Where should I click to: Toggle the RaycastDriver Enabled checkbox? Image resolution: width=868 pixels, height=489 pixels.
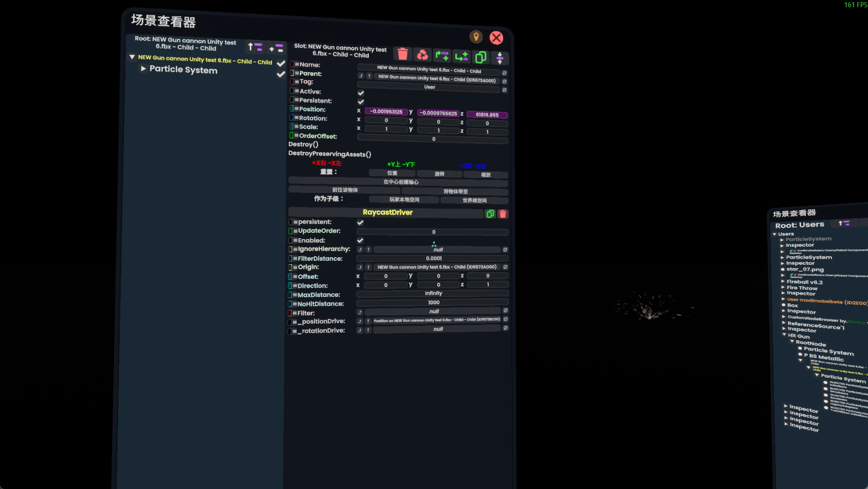(360, 241)
